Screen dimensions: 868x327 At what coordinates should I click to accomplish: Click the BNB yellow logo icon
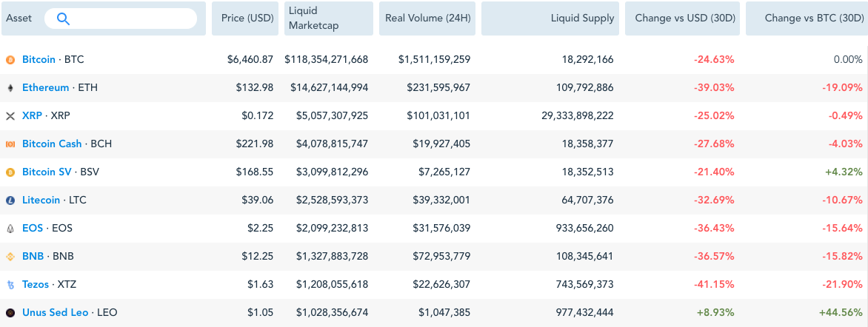point(10,257)
